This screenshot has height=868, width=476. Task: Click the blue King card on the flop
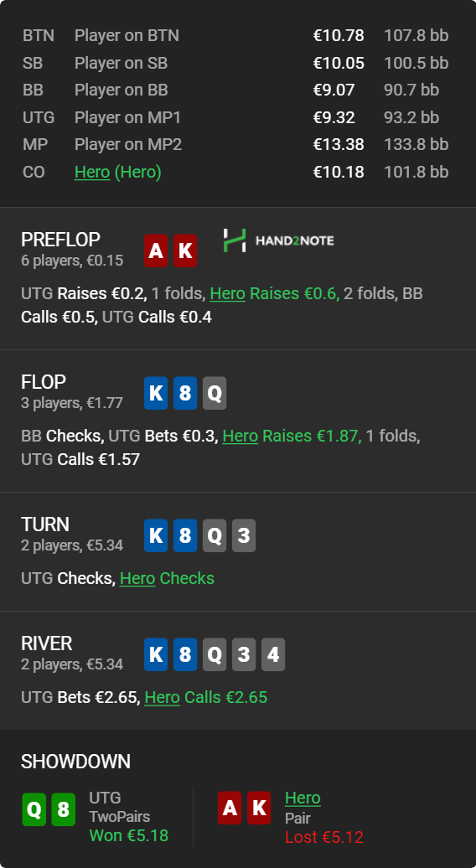tap(156, 393)
